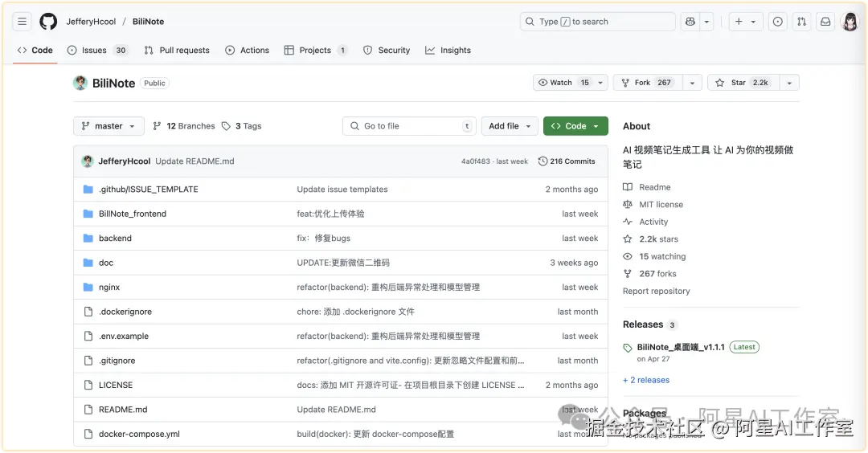Open the user profile avatar menu
Viewport: 868px width, 453px height.
(850, 22)
